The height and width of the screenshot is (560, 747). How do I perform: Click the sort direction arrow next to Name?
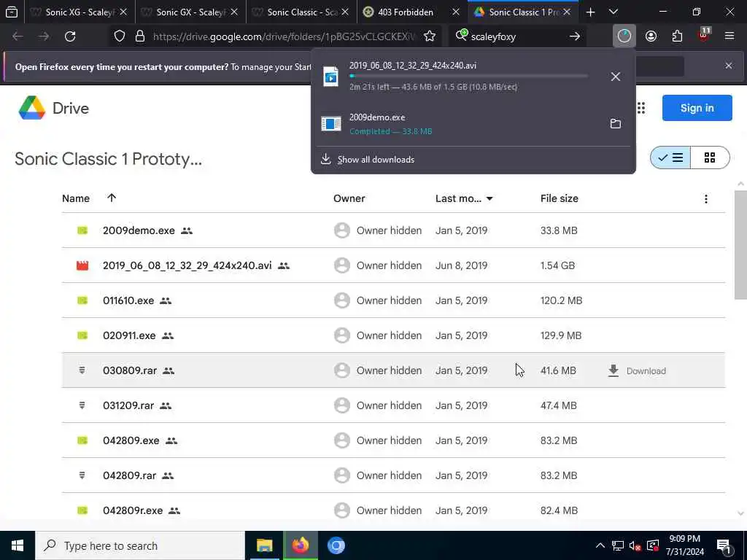point(112,198)
